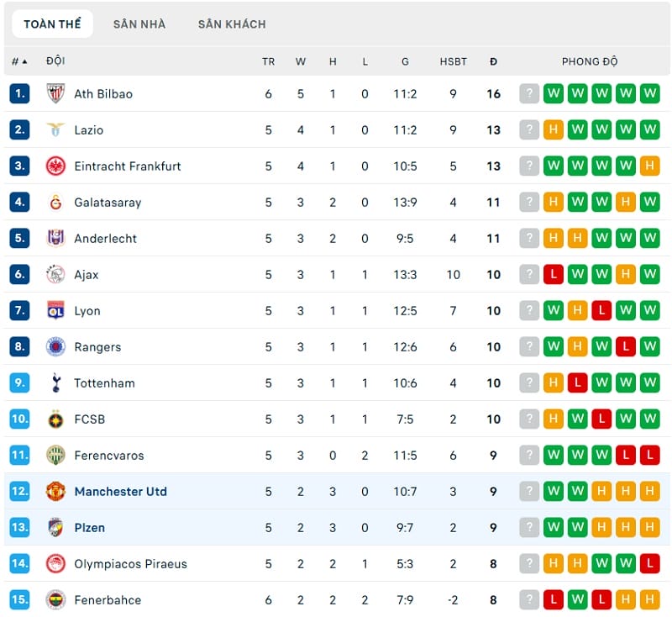Click Ath Bilbao's gray question mark badge
672x617 pixels.
[528, 94]
